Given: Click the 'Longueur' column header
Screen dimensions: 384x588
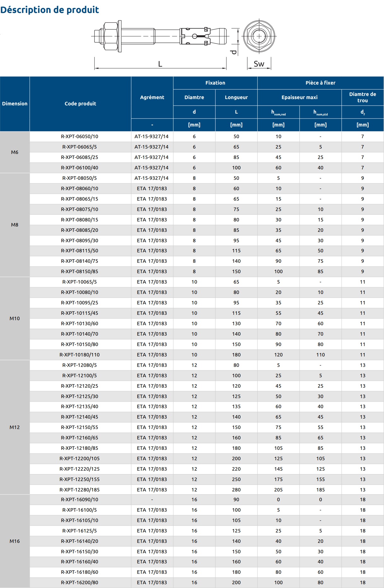Looking at the screenshot, I should [236, 97].
